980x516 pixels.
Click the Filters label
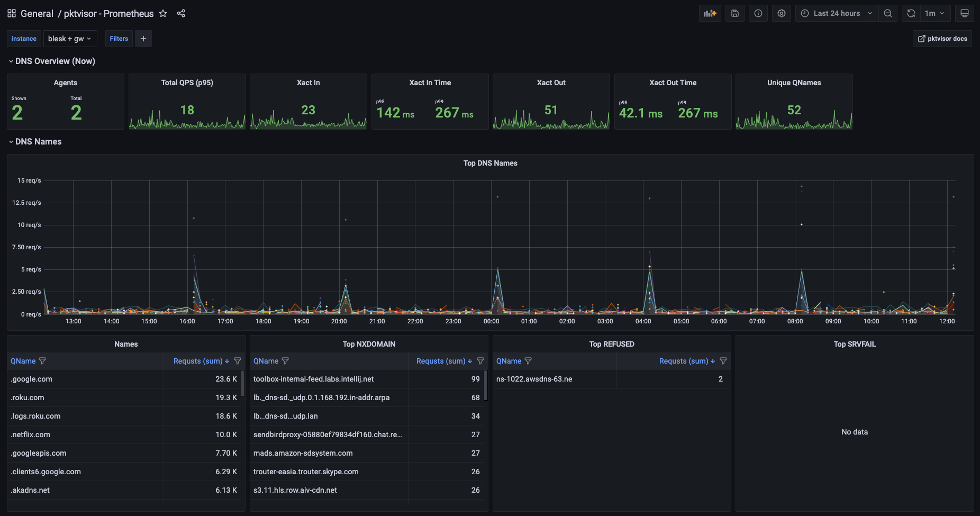pyautogui.click(x=119, y=39)
